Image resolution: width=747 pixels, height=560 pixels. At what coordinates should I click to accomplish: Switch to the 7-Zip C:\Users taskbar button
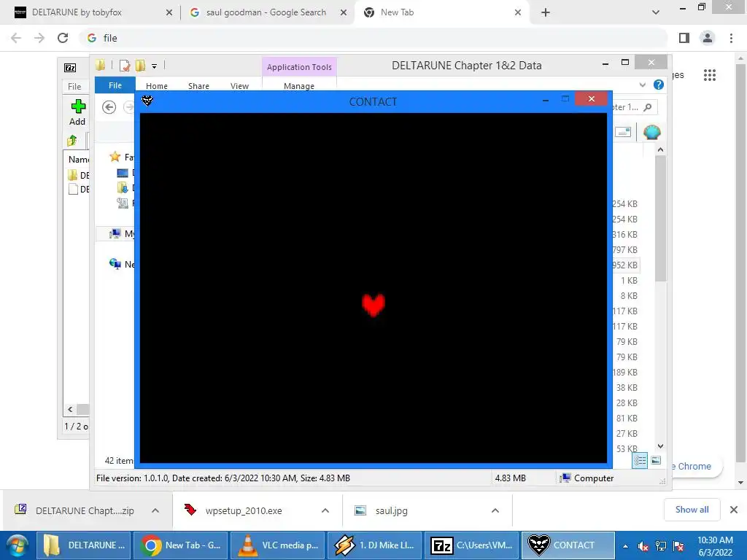[472, 545]
